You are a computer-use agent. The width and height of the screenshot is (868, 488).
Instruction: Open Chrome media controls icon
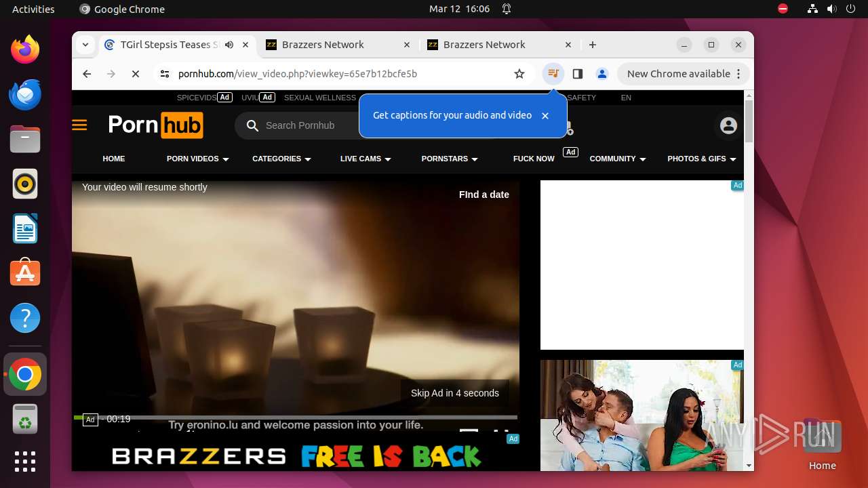pos(553,74)
